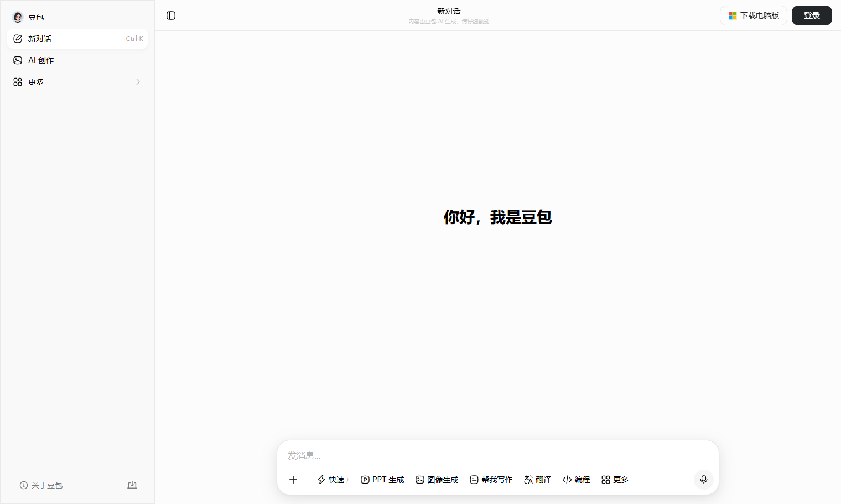The width and height of the screenshot is (841, 504).
Task: Open AI 创作 in the sidebar
Action: tap(77, 60)
